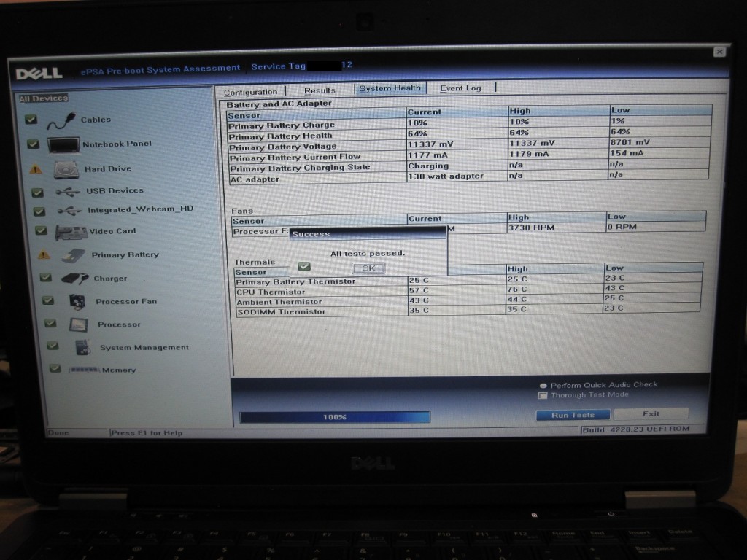
Task: Click the 130 watt adapter value
Action: coord(446,176)
